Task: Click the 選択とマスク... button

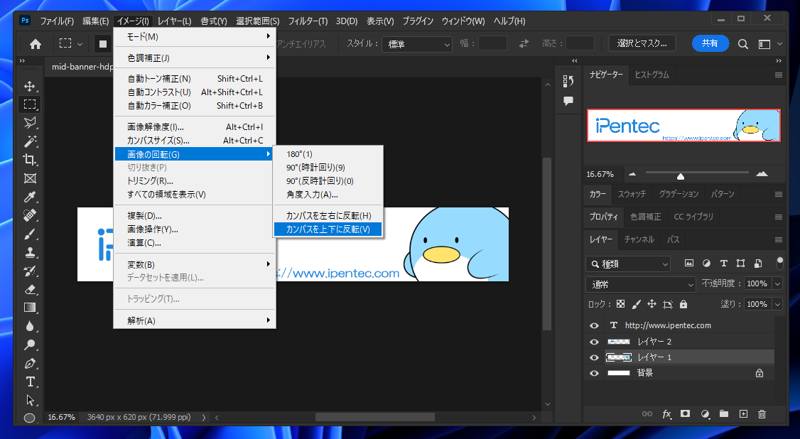Action: tap(642, 44)
